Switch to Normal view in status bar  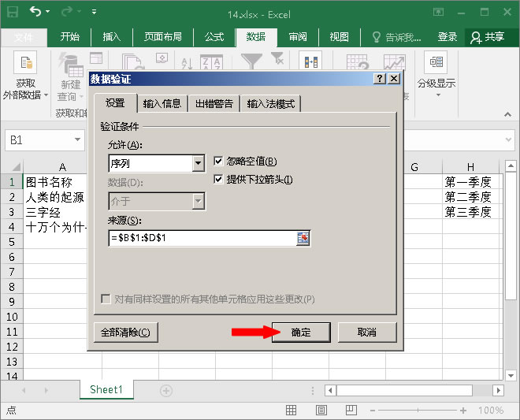pyautogui.click(x=291, y=411)
